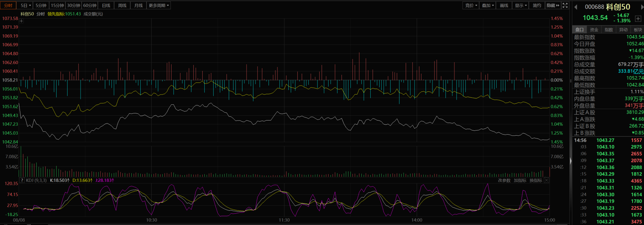
Task: Switch to 15分钟 chart
Action: tap(57, 5)
